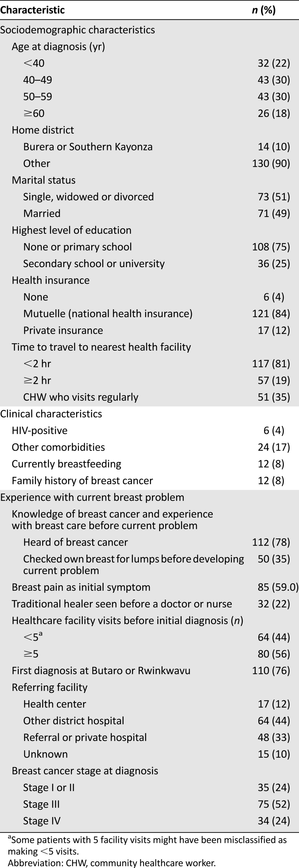Select the "Heard of breast cancer" row label
Viewport: 299px width, 868px height.
75,542
